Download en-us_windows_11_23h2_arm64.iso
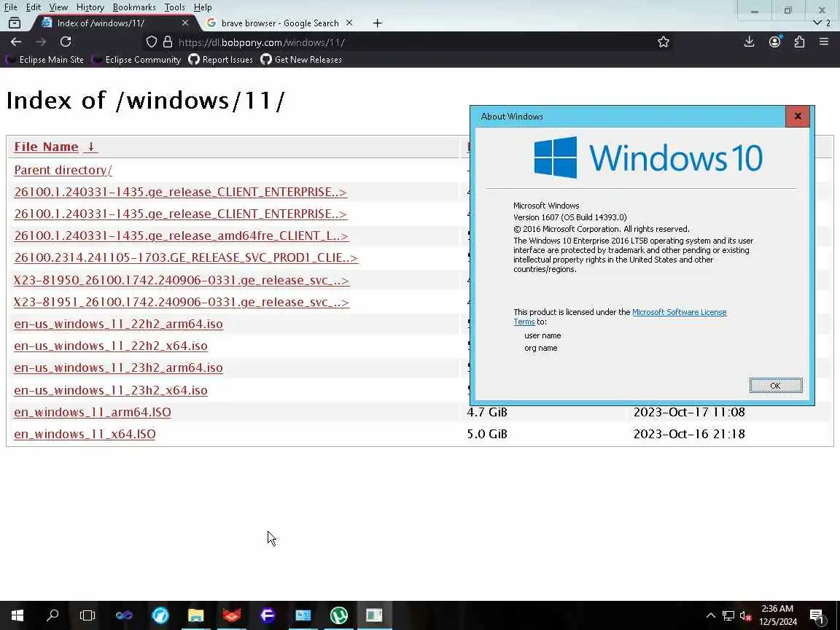 point(118,368)
